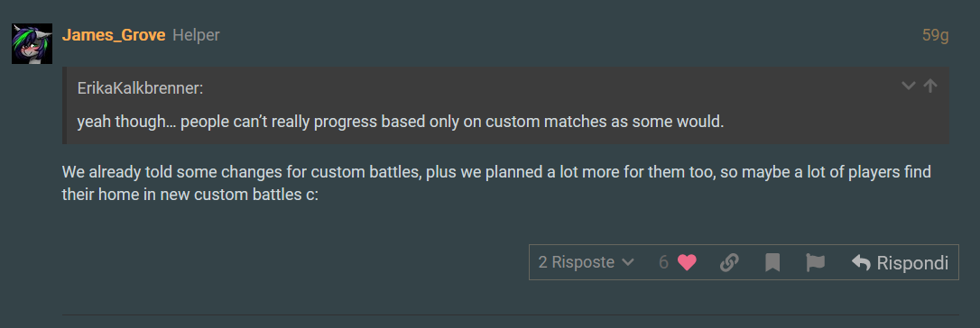Jump to the quoted post via up arrow
980x328 pixels.
(x=930, y=86)
